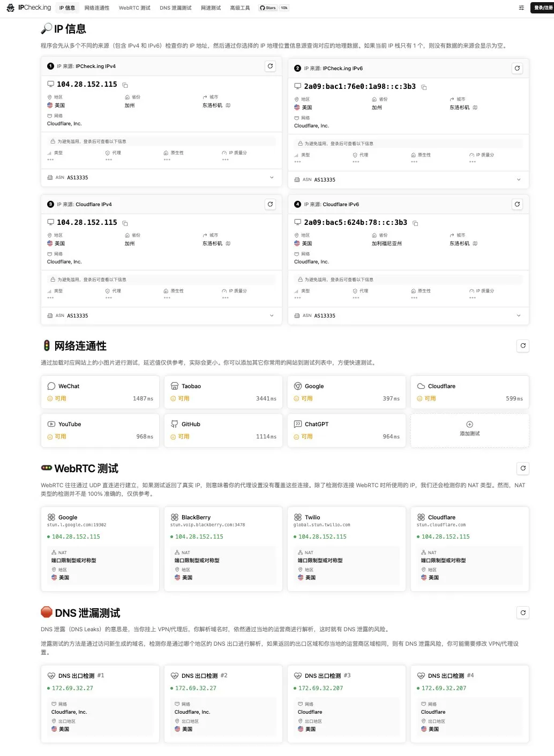Click the IPCheck.ing logo
The width and height of the screenshot is (554, 756).
(x=28, y=7)
